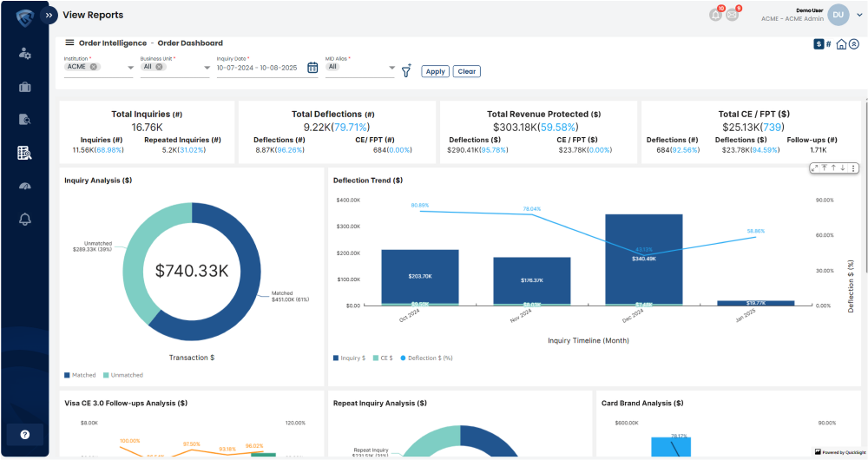
Task: Switch dashboard to dollar ($) view
Action: (819, 44)
